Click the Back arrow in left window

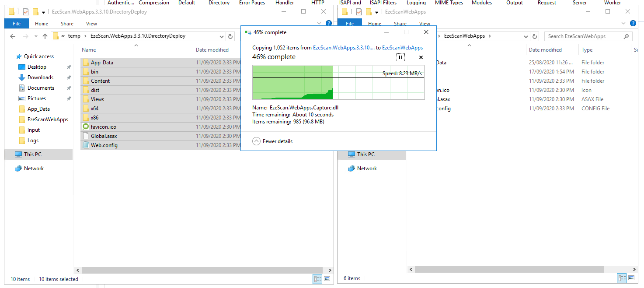(x=13, y=36)
